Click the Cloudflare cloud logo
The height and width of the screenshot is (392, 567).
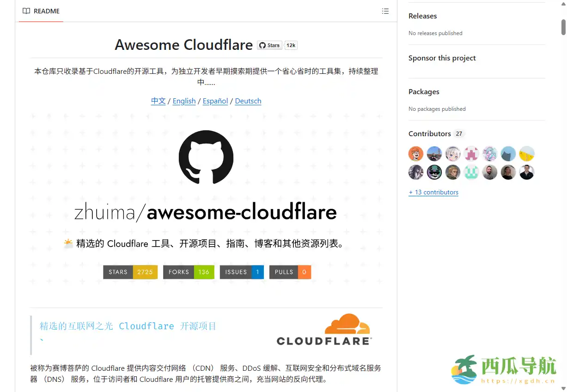(x=347, y=323)
